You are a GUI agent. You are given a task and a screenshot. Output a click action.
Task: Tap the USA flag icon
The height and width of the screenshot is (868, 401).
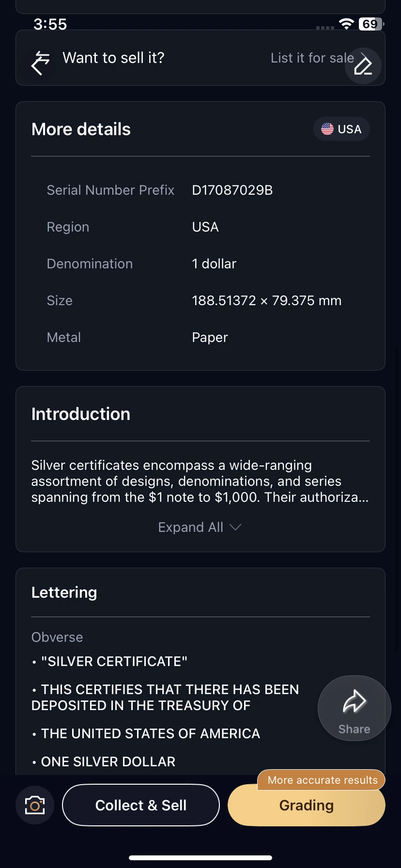click(327, 129)
